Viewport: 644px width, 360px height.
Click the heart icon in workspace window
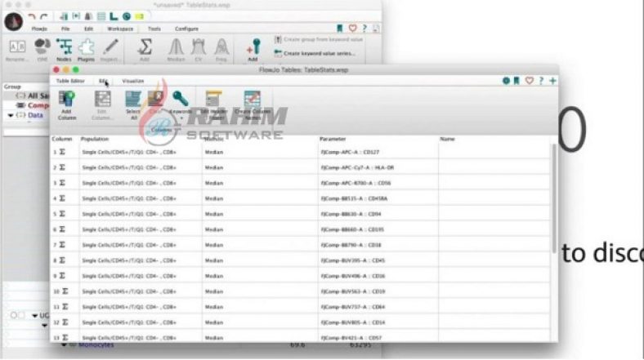tap(352, 29)
